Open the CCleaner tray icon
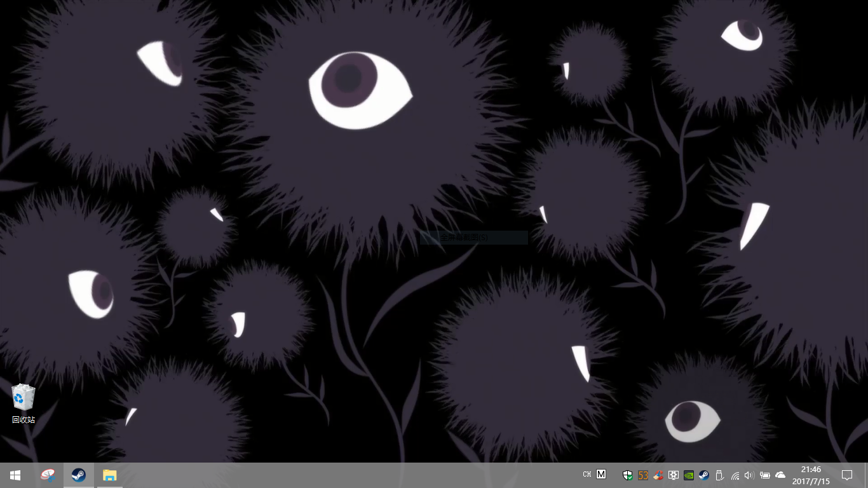 [x=658, y=475]
